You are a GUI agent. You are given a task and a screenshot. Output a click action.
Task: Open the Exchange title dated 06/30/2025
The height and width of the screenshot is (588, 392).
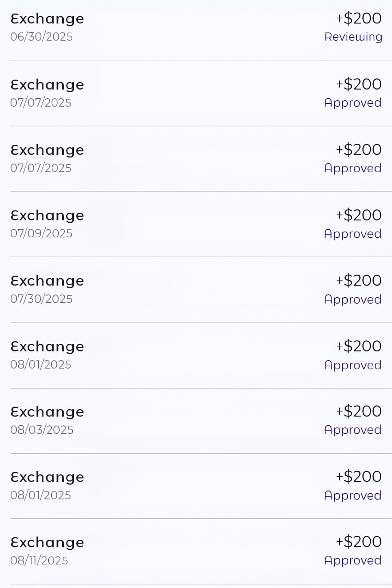(x=47, y=19)
